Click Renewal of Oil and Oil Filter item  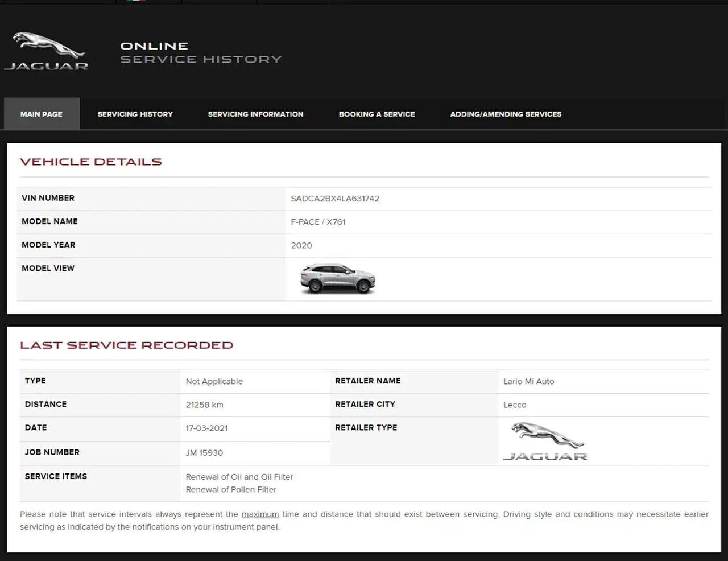239,477
